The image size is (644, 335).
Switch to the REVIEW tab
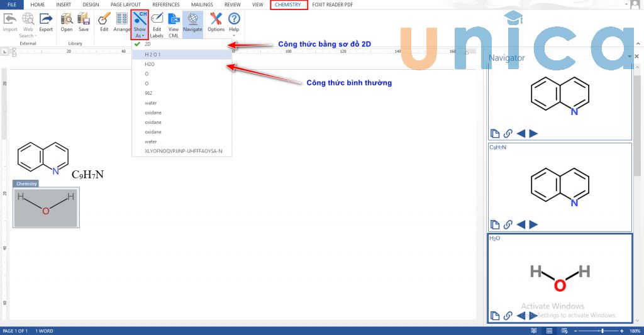click(233, 4)
